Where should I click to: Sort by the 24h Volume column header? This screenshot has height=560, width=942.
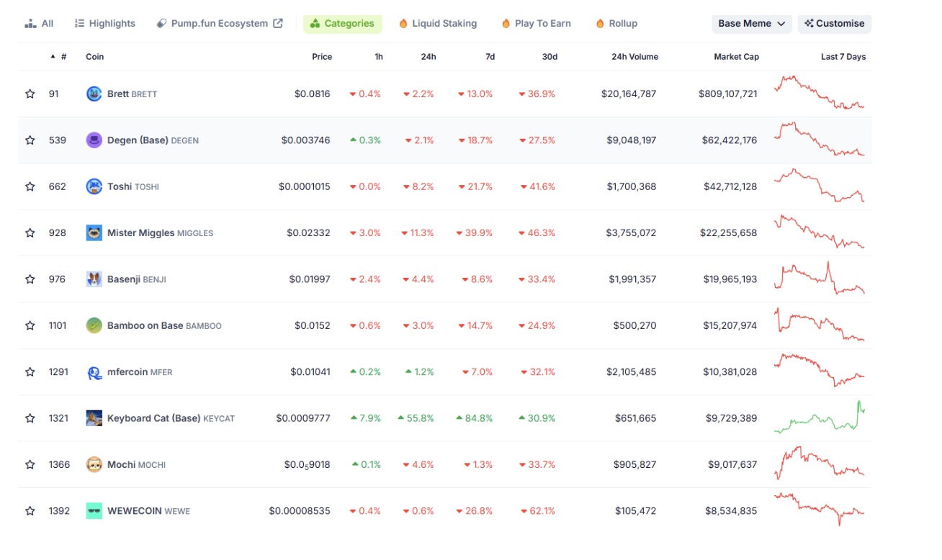coord(634,57)
